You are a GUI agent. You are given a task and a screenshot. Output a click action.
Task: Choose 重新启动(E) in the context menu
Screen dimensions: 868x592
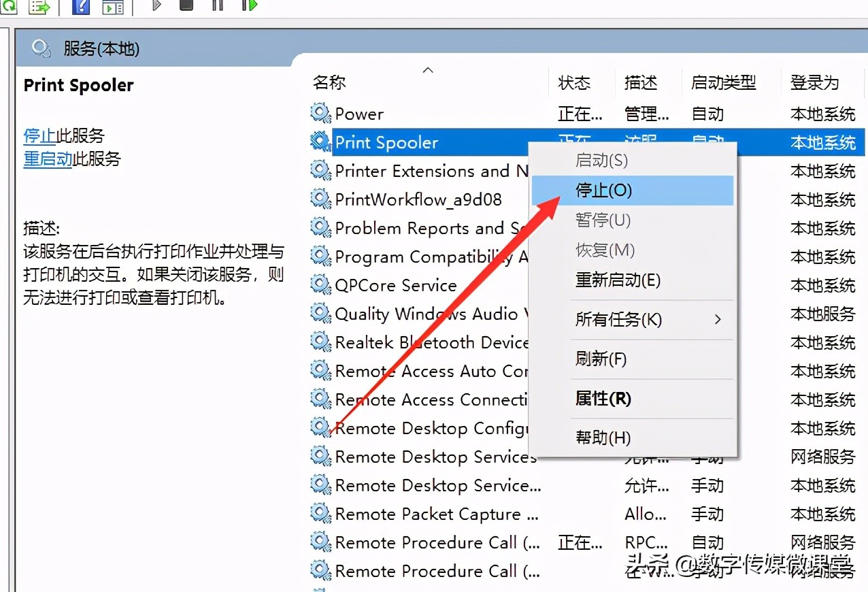pyautogui.click(x=618, y=280)
